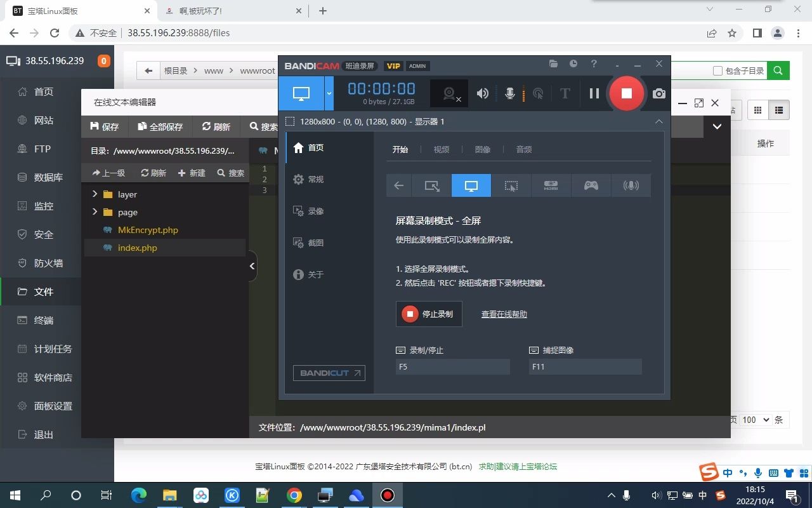The image size is (812, 508).
Task: Open the per-page 100 dropdown
Action: click(756, 420)
